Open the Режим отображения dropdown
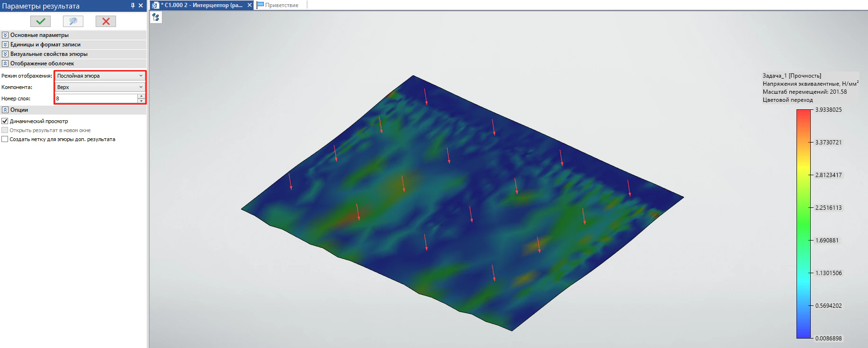 (x=100, y=76)
